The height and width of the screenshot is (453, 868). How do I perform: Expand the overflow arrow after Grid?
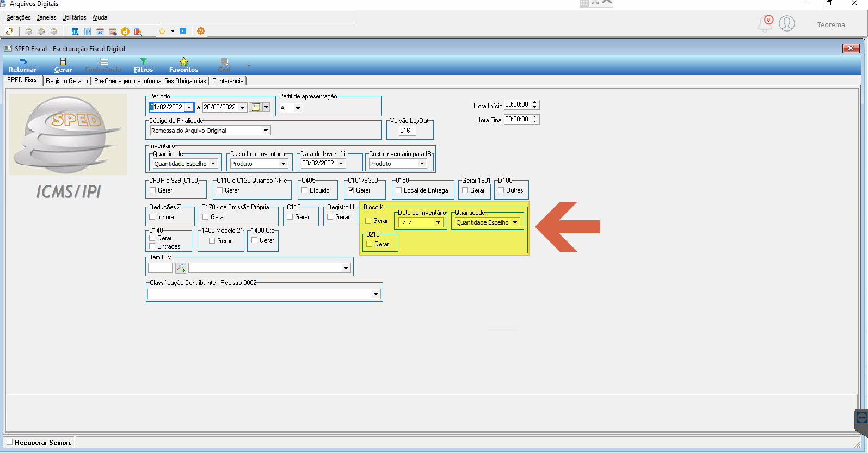pos(249,66)
